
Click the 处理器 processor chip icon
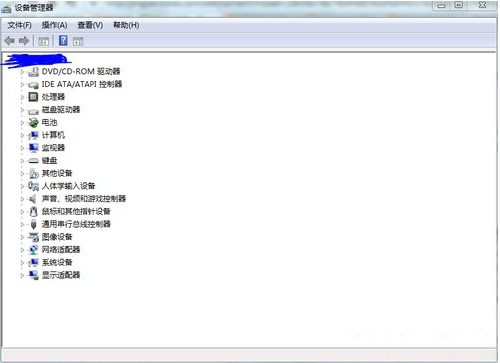(x=33, y=97)
